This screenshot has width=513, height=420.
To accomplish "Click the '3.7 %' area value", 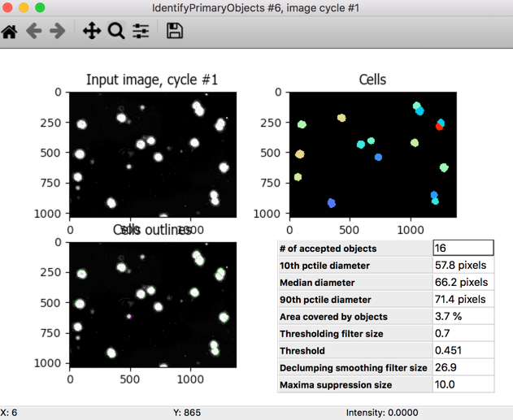I will [463, 316].
